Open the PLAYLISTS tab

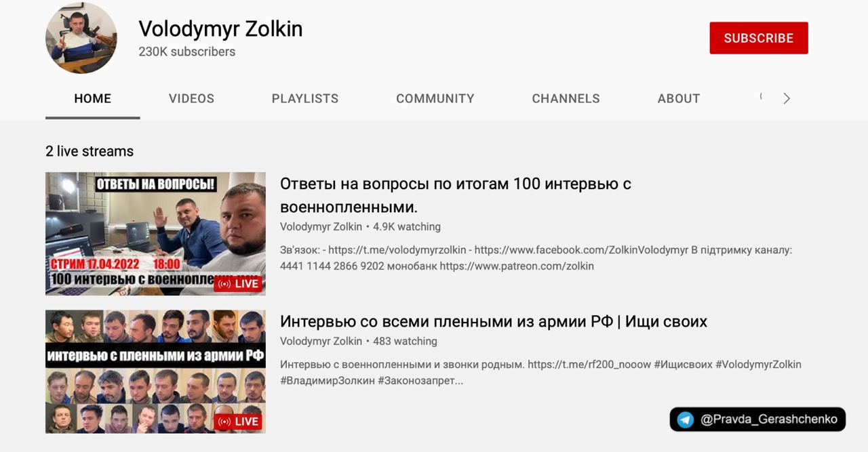point(305,98)
